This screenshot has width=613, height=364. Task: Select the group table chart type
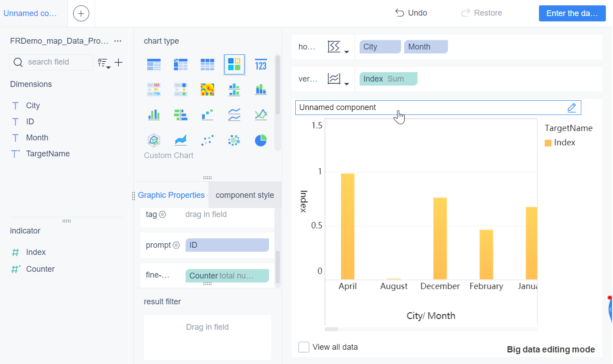[x=154, y=65]
